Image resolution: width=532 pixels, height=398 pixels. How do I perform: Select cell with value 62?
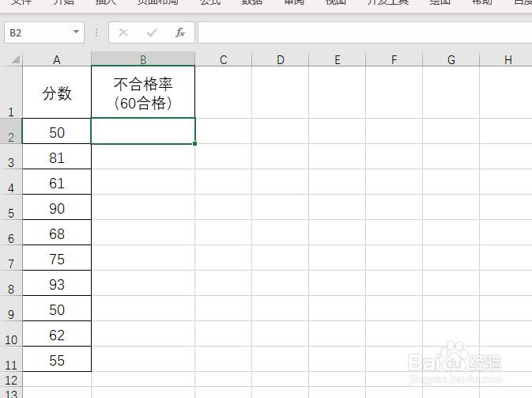tap(57, 333)
